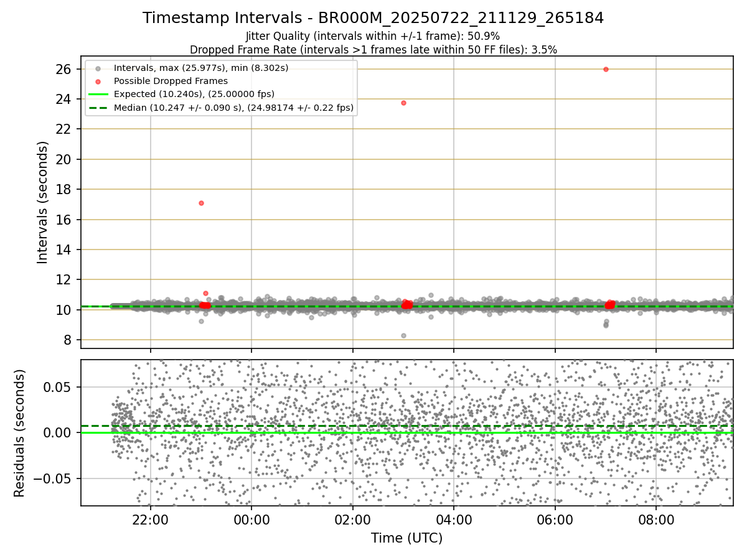Click the red cluster of points near 23:00
The height and width of the screenshot is (560, 747).
coord(205,305)
